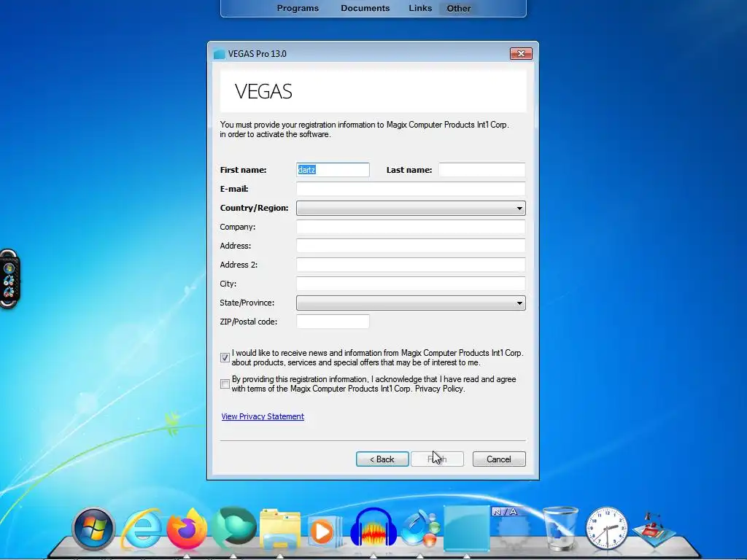Focus the Last name input field
Viewport: 747px width, 560px height.
coord(481,170)
